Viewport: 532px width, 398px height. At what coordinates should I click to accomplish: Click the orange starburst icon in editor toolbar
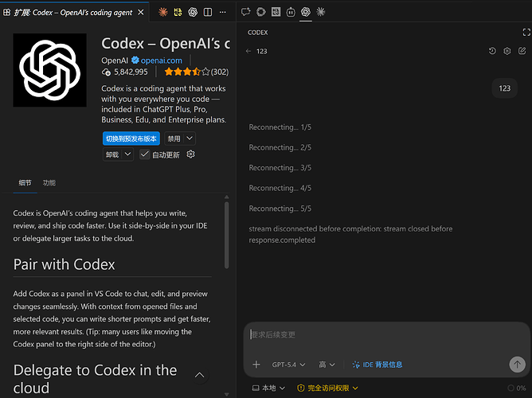[x=162, y=12]
